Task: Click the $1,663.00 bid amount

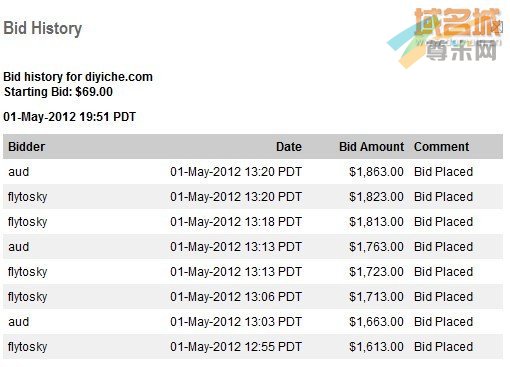Action: click(x=376, y=322)
